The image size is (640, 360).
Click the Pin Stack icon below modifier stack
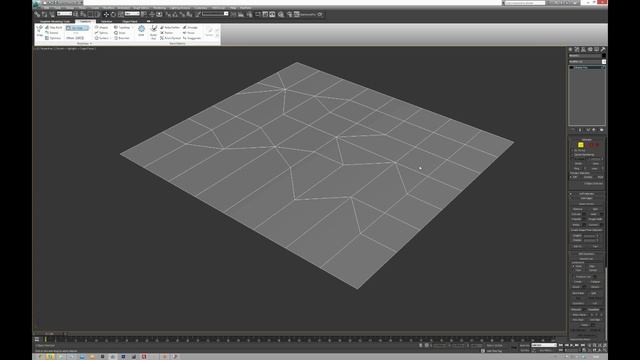(x=573, y=129)
